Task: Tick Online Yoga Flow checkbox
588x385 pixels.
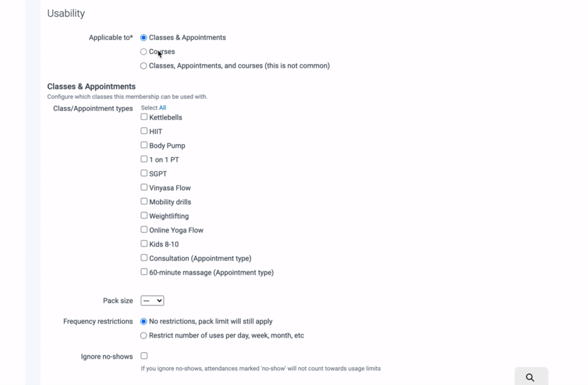Action: point(144,230)
